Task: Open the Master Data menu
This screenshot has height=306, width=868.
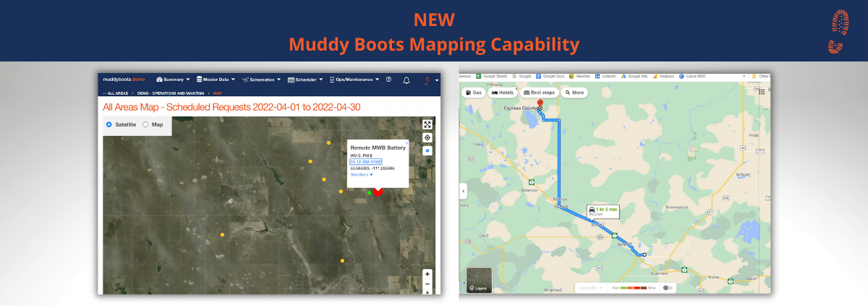Action: (216, 80)
